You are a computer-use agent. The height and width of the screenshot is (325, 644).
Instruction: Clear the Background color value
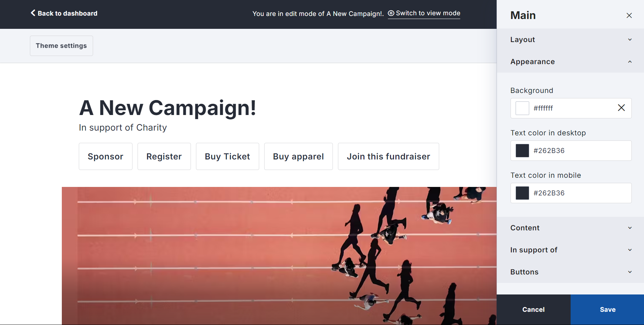pyautogui.click(x=621, y=108)
